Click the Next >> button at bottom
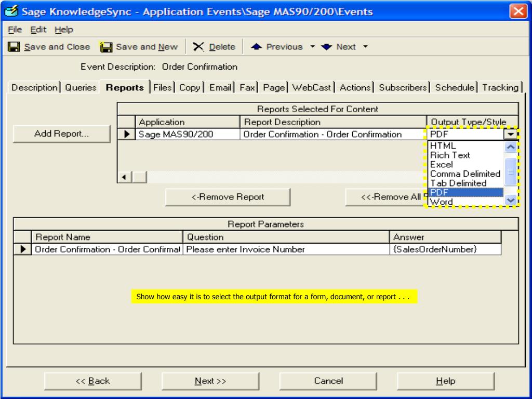This screenshot has width=532, height=399. [x=210, y=381]
